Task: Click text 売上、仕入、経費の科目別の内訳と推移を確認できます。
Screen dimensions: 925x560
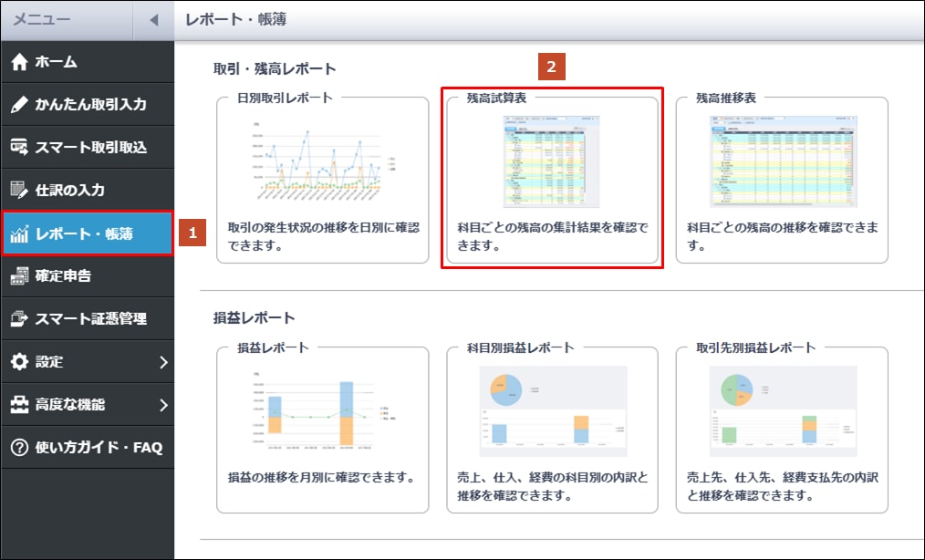Action: (553, 486)
